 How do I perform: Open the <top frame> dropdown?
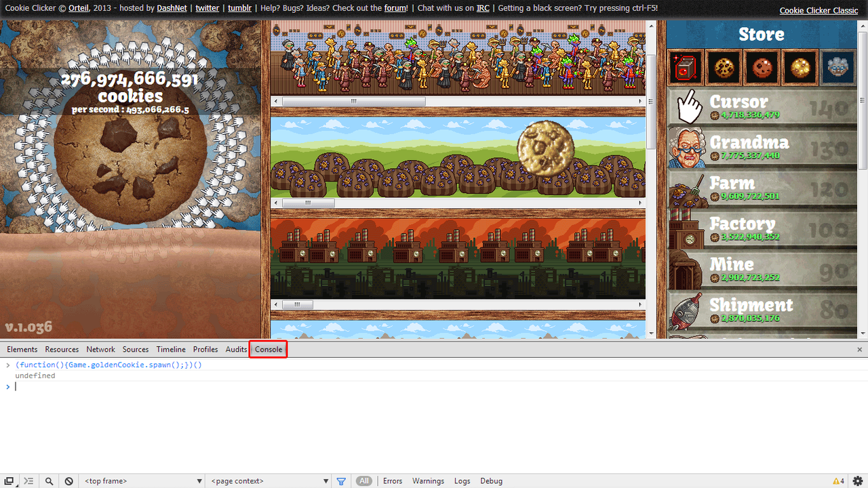coord(142,481)
